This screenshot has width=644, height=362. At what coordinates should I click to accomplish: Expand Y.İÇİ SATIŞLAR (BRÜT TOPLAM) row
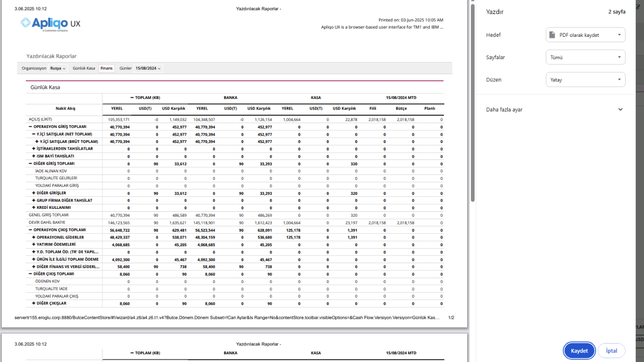pyautogui.click(x=37, y=142)
